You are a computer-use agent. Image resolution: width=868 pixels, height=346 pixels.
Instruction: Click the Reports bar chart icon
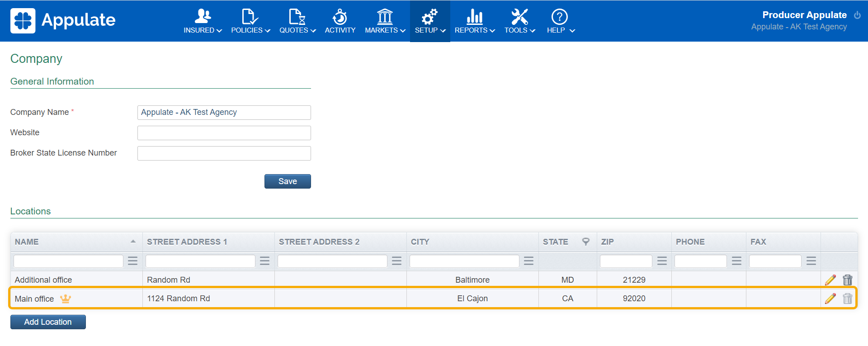pyautogui.click(x=475, y=17)
